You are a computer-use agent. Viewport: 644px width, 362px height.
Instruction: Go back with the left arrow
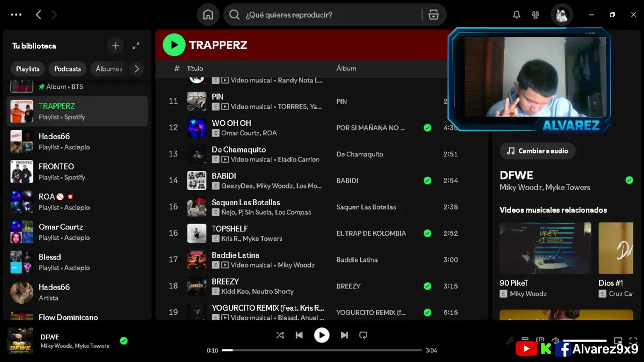(x=38, y=15)
